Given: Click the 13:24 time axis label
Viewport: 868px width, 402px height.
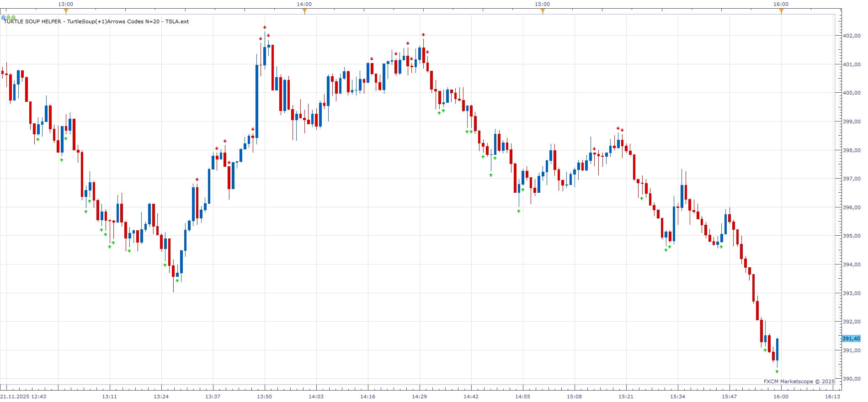Looking at the screenshot, I should coord(161,397).
